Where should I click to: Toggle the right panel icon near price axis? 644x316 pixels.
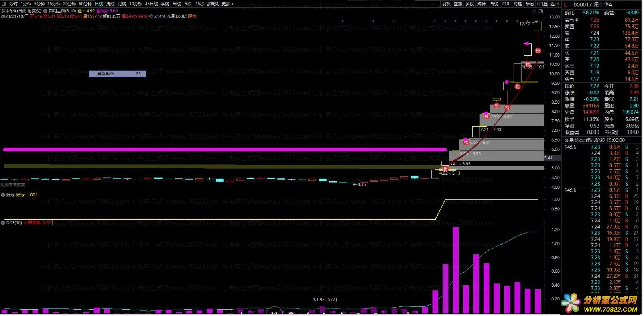coord(541,11)
